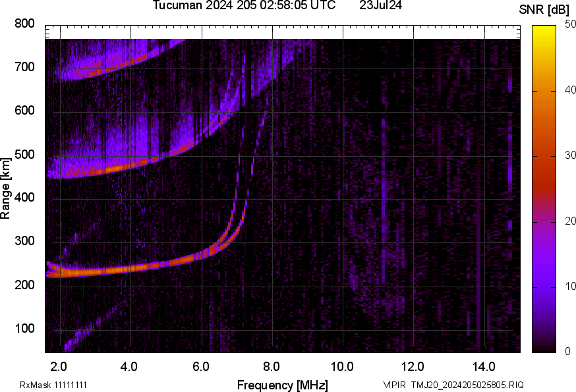Click the colorbar tick label '0'
The height and width of the screenshot is (392, 576).
(567, 352)
